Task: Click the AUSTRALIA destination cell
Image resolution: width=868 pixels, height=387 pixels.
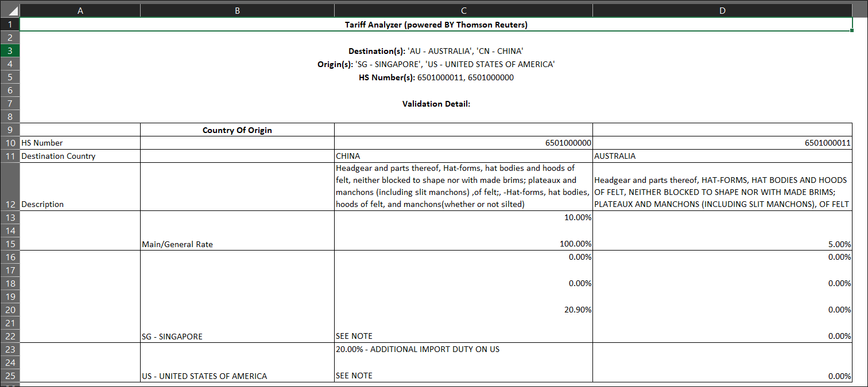Action: click(722, 156)
